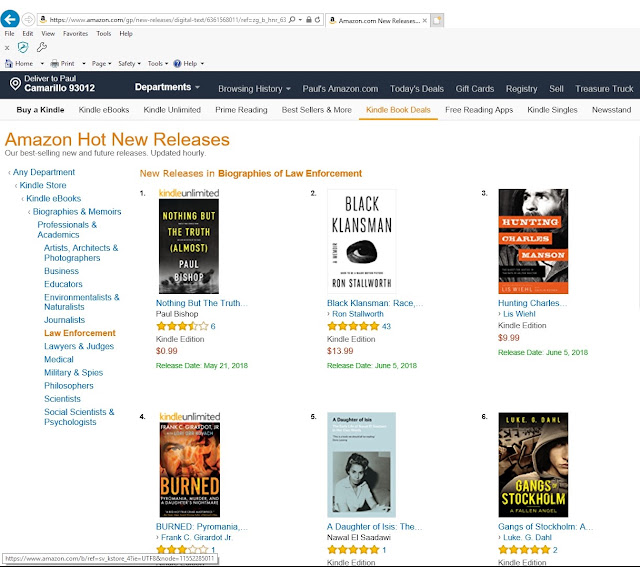Open Biographies & Memoirs category

[x=77, y=212]
